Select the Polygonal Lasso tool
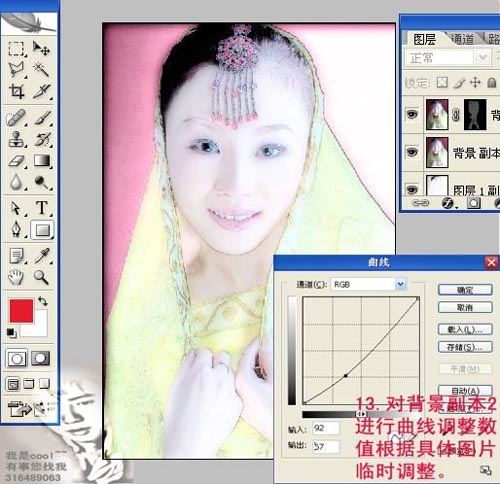 16,70
